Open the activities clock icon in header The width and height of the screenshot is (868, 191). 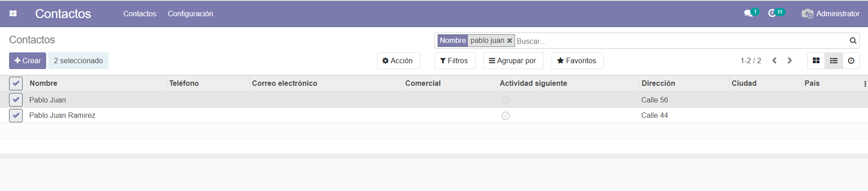pyautogui.click(x=773, y=14)
